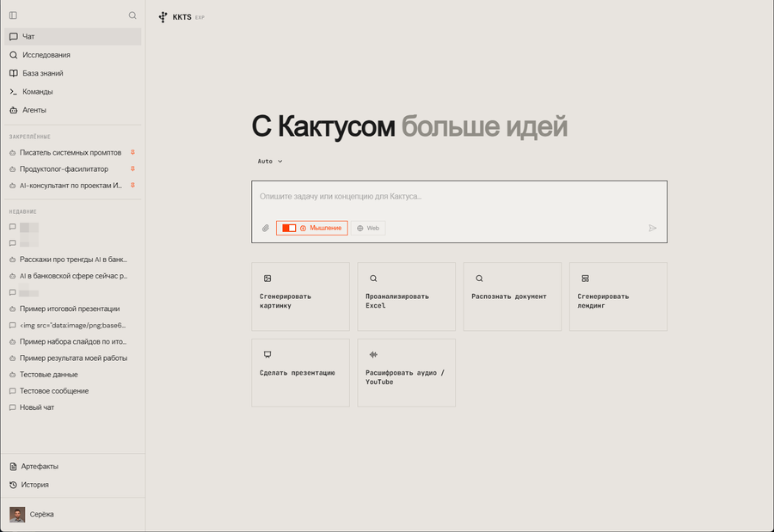Open История in the sidebar
This screenshot has height=532, width=774.
point(73,485)
